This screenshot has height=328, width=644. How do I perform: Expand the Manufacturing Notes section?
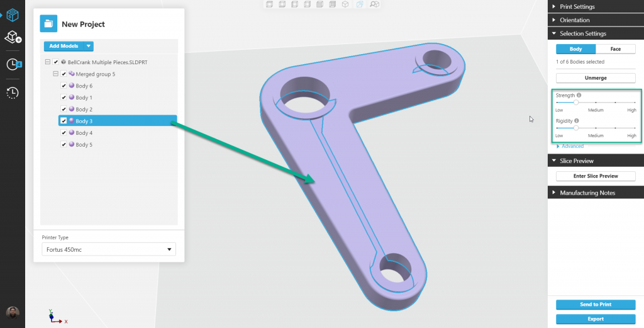pos(596,193)
